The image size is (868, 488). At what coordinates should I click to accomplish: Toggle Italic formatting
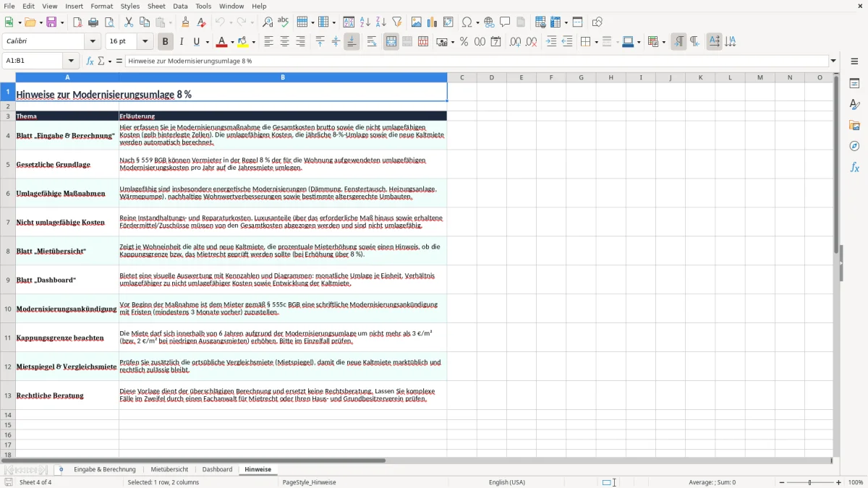click(x=181, y=42)
